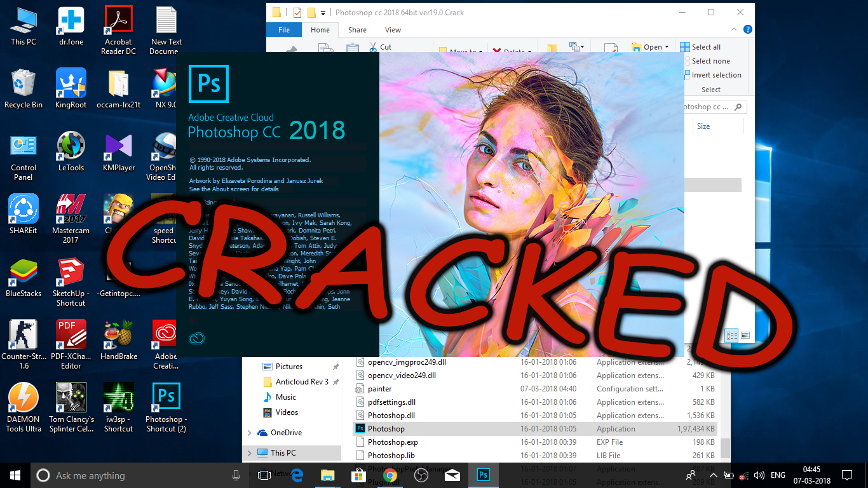Select the iw3sp shortcut desktop icon

pyautogui.click(x=118, y=408)
